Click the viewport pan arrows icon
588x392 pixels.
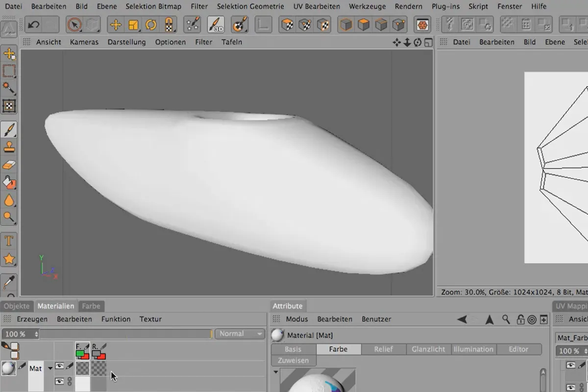[x=397, y=42]
